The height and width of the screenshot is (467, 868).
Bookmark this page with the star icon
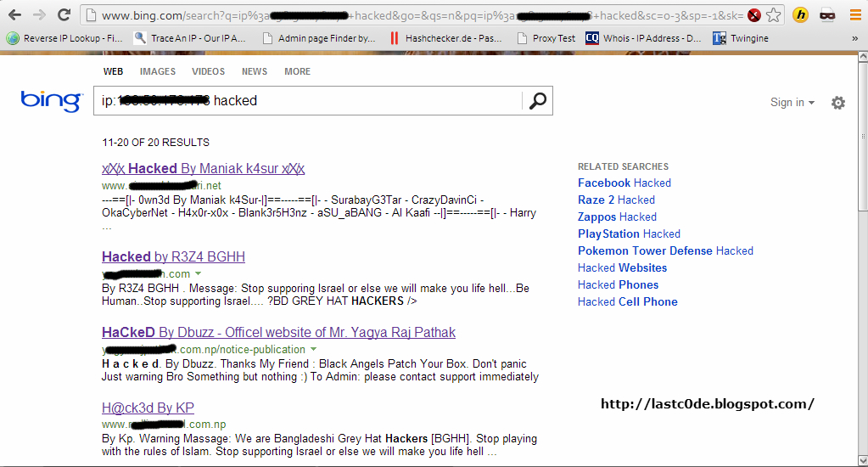tap(773, 15)
